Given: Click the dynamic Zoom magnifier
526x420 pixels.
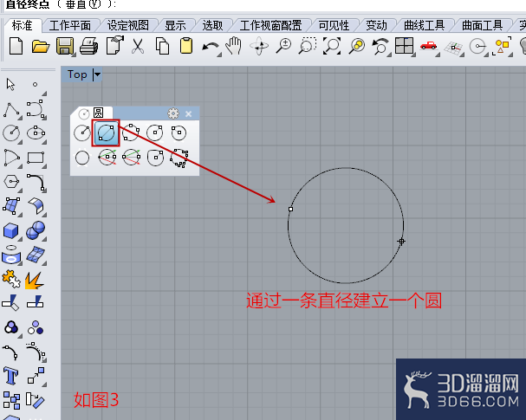Looking at the screenshot, I should click(x=284, y=46).
